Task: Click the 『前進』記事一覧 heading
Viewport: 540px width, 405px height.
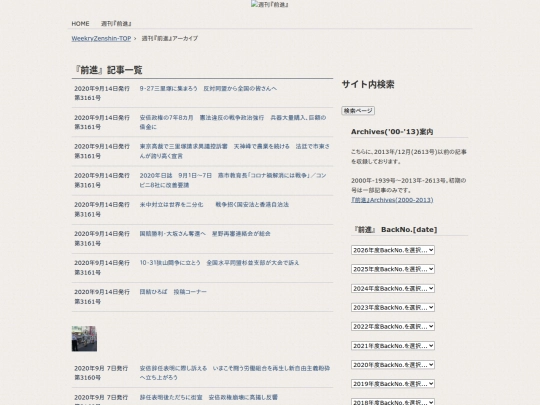Action: (x=108, y=70)
